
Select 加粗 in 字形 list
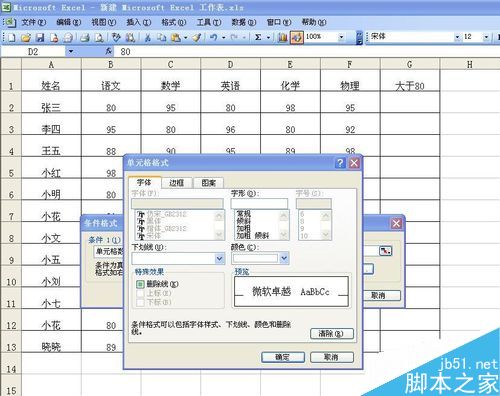pyautogui.click(x=243, y=228)
